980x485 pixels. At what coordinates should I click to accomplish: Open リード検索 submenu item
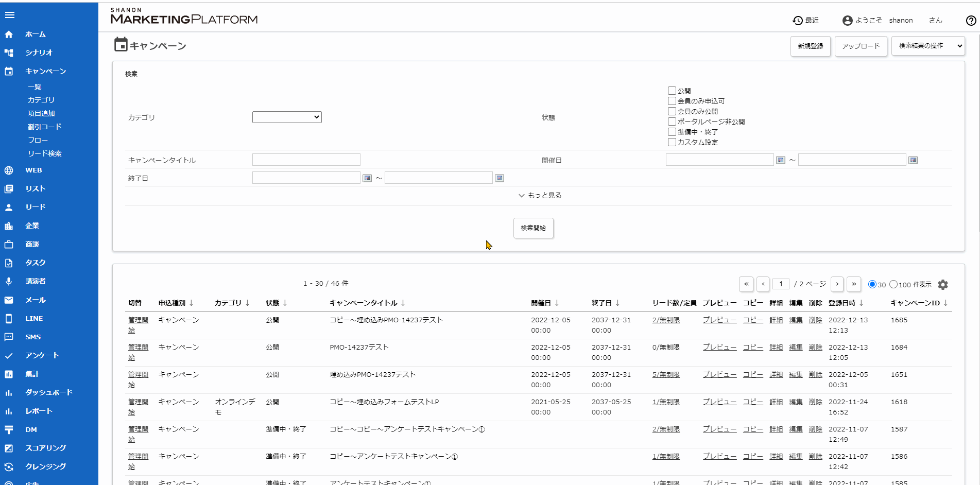point(45,154)
